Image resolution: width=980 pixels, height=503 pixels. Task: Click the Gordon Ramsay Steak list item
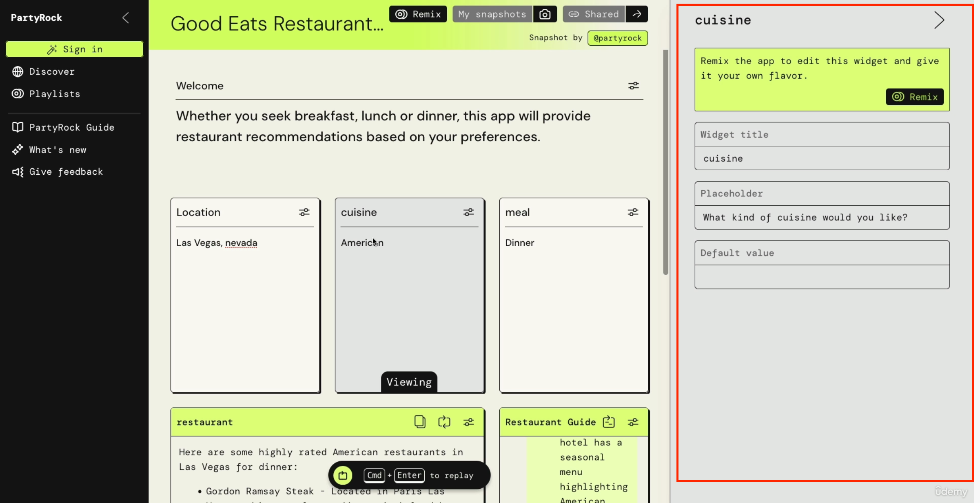[x=325, y=491]
